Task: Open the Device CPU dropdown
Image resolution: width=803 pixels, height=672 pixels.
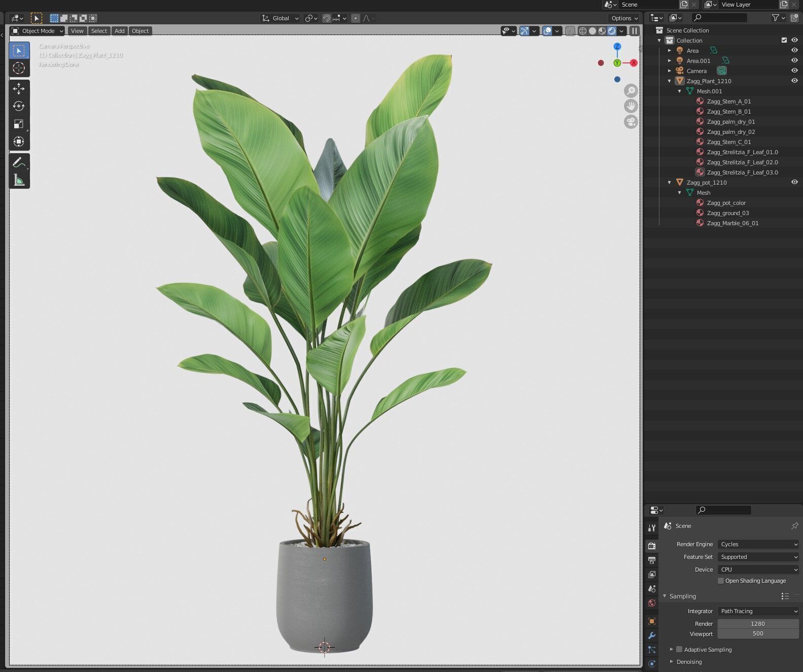Action: (x=758, y=570)
